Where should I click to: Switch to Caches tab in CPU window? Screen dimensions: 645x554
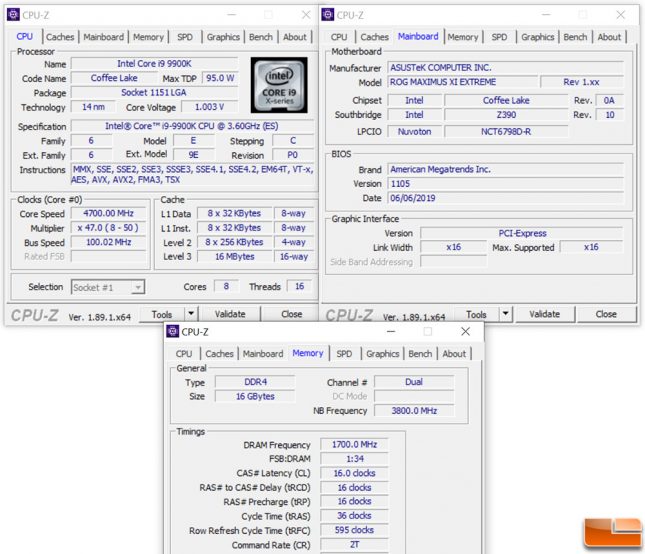tap(60, 37)
